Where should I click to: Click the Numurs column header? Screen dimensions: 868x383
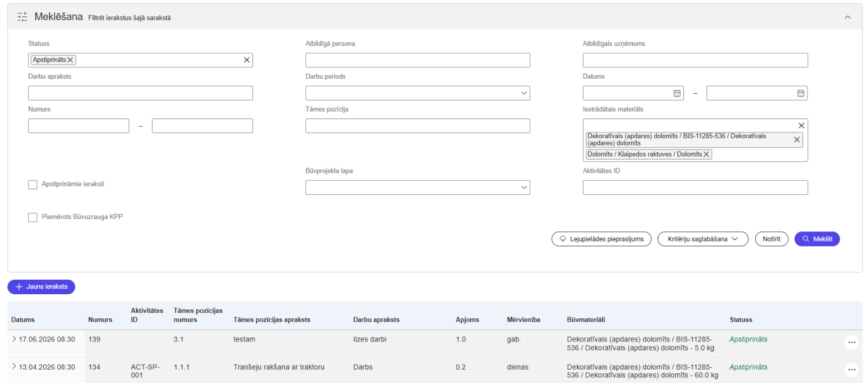(100, 320)
